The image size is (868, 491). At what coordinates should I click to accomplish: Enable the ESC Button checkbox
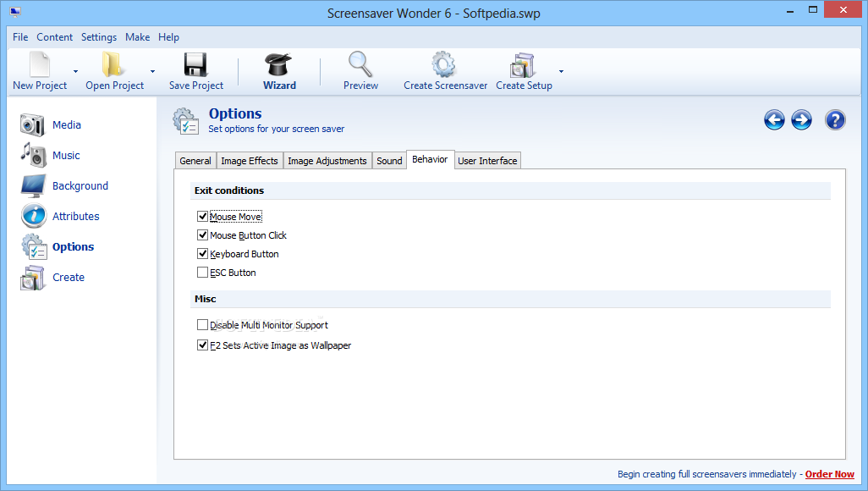[x=202, y=272]
